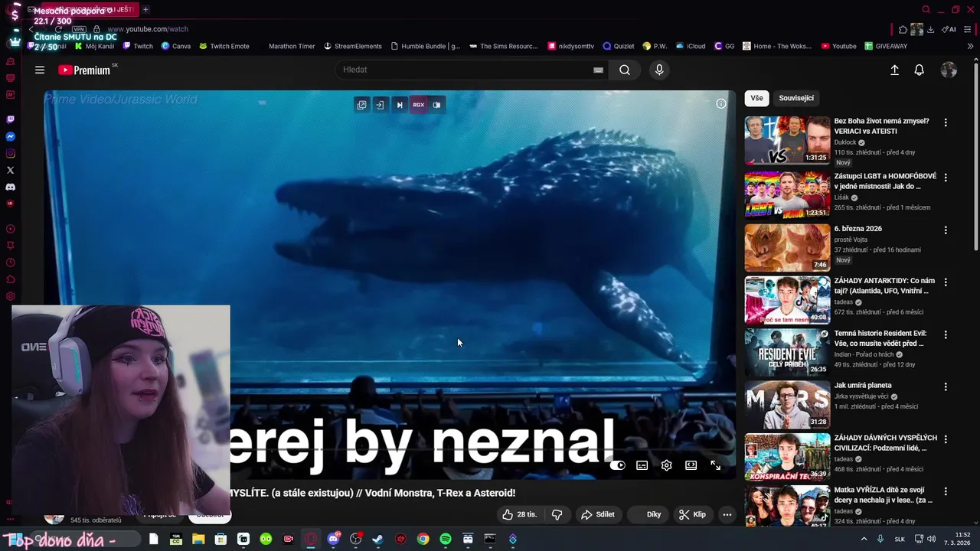This screenshot has height=551, width=980.
Task: Like the video with 28 tis.
Action: (x=519, y=514)
